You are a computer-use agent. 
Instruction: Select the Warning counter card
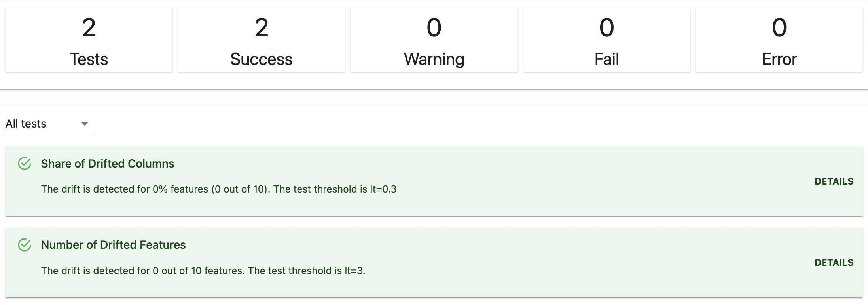point(434,40)
